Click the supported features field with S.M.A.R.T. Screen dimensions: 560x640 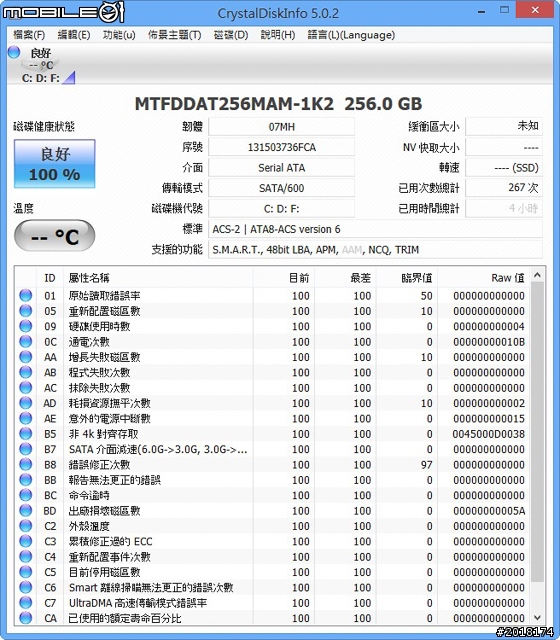click(376, 249)
